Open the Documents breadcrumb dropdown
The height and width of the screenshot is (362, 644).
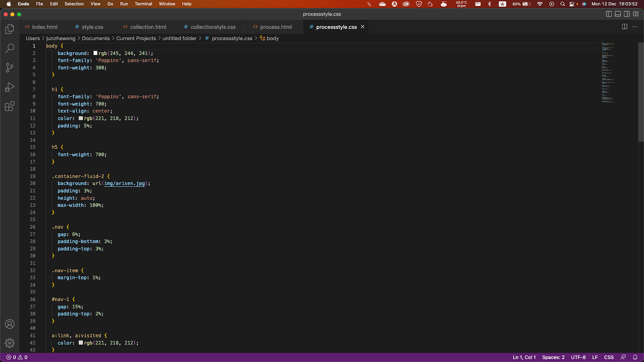[96, 38]
